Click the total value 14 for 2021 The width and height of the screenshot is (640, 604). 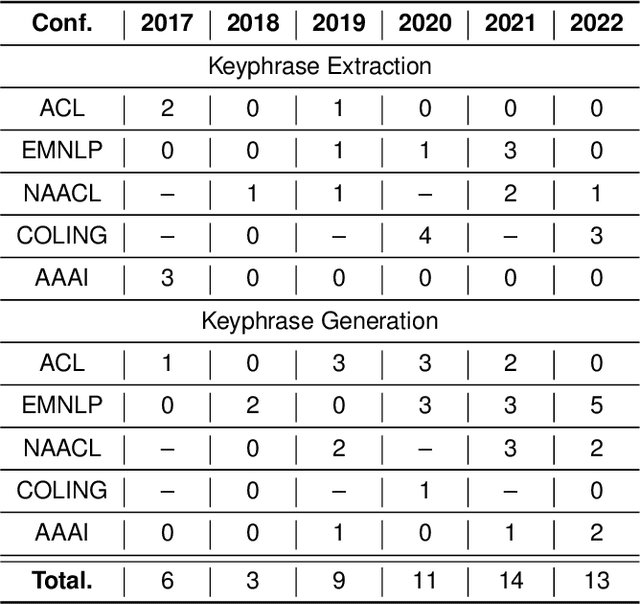tap(510, 579)
